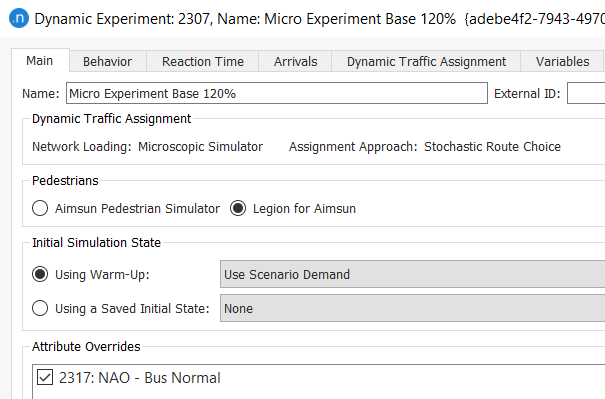Click the Stochastic Route Choice approach text
Screen dimensions: 605x399
pyautogui.click(x=492, y=147)
